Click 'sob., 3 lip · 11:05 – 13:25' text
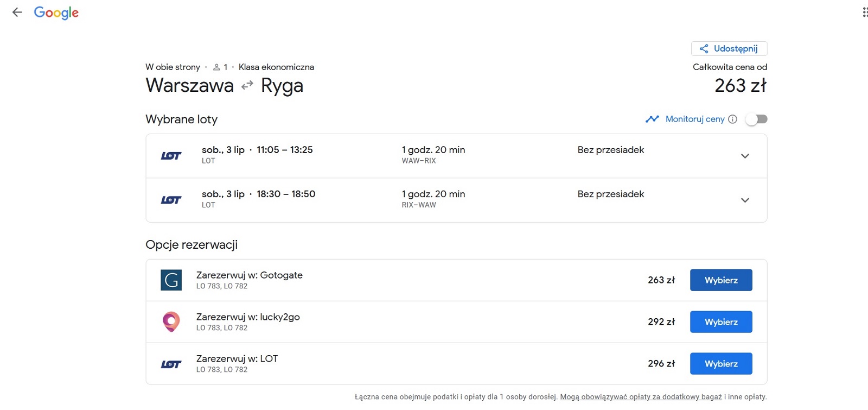The image size is (868, 410). click(x=257, y=150)
